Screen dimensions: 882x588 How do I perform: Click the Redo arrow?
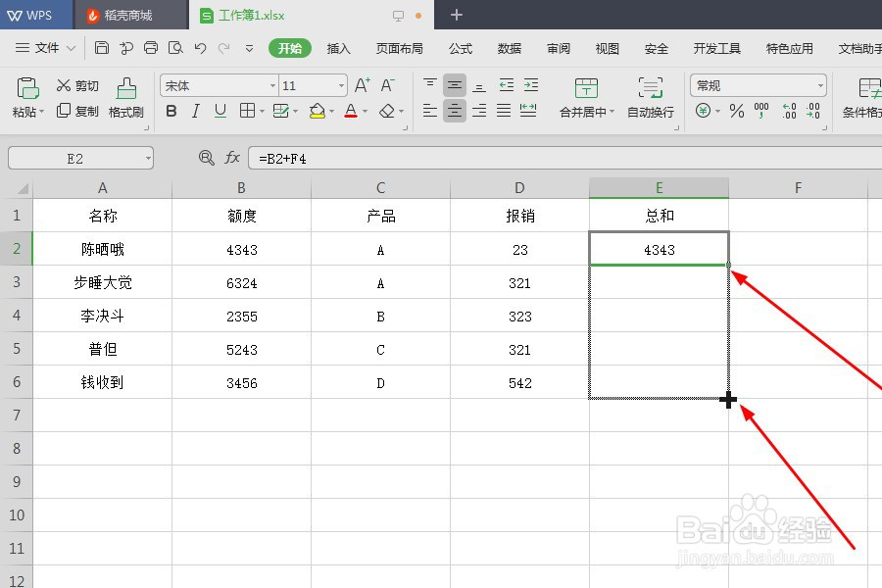(x=224, y=48)
